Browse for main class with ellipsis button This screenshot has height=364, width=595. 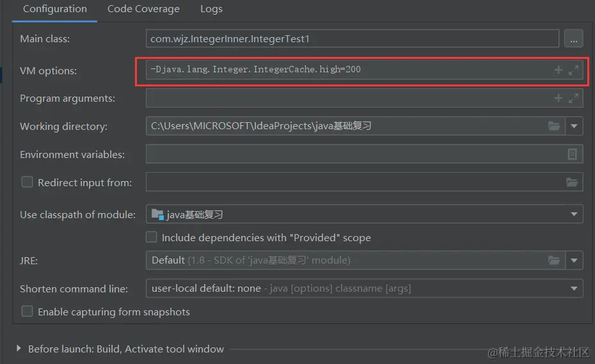tap(573, 39)
